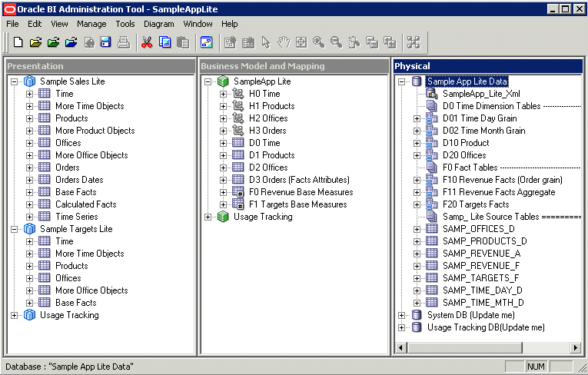Expand the SAMP_REVENUE_F physical table
Image resolution: width=588 pixels, height=375 pixels.
(x=417, y=266)
